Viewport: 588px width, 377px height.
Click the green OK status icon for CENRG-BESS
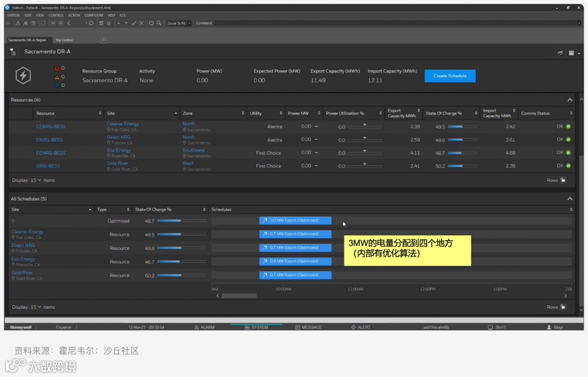coord(568,126)
